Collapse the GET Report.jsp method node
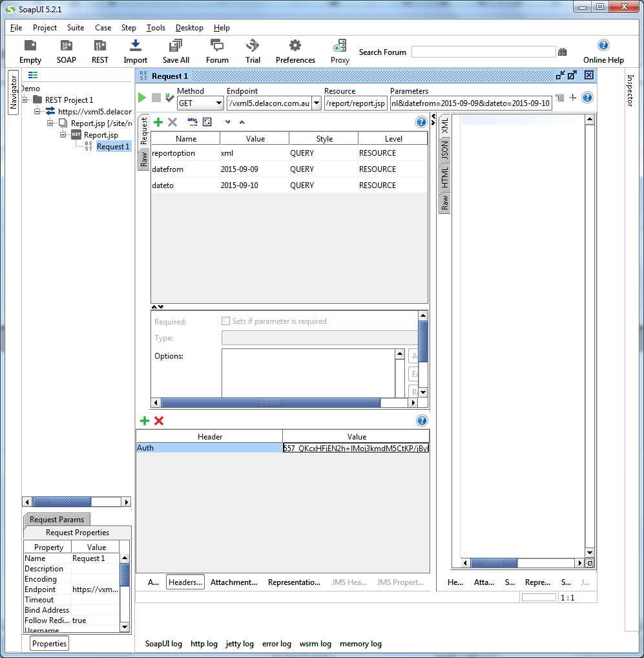This screenshot has height=658, width=644. (x=63, y=135)
